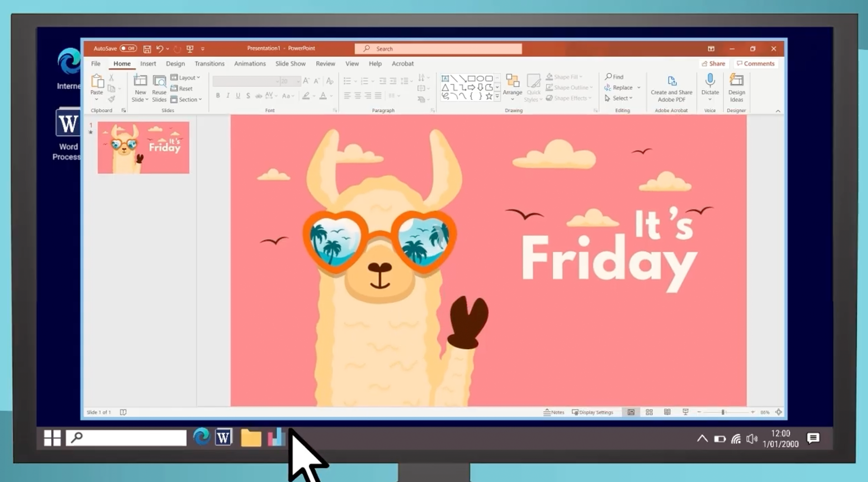Click the Share button
This screenshot has height=482, width=868.
[713, 64]
